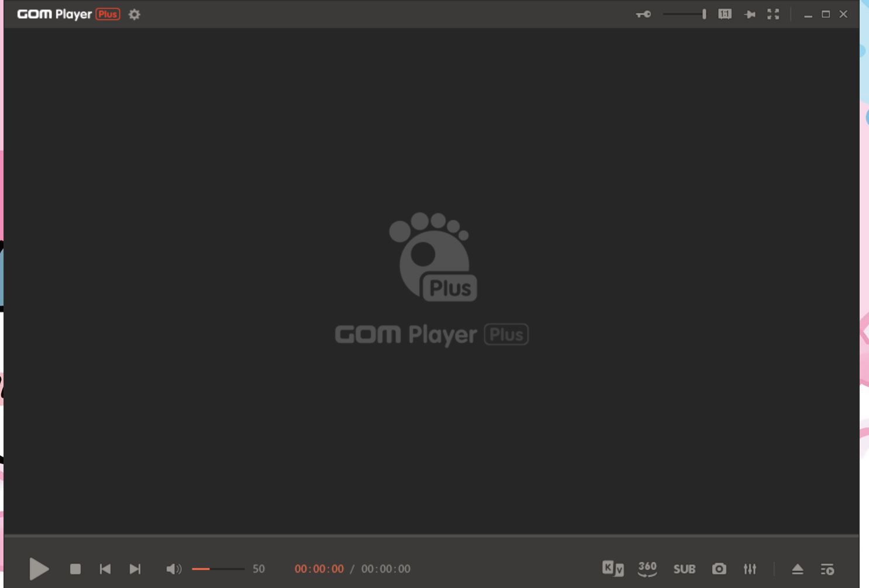The height and width of the screenshot is (588, 869).
Task: Open the settings gear next to GOM Player Plus
Action: tap(135, 15)
